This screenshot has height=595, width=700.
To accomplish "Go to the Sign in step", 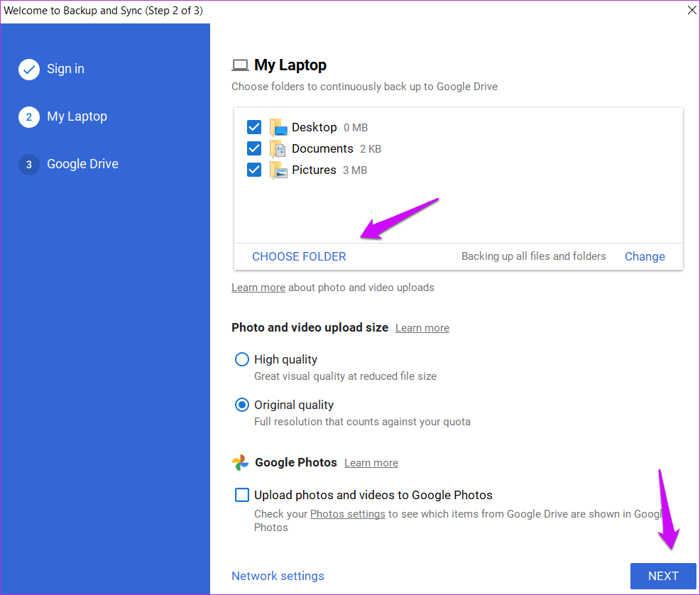I will [x=65, y=69].
